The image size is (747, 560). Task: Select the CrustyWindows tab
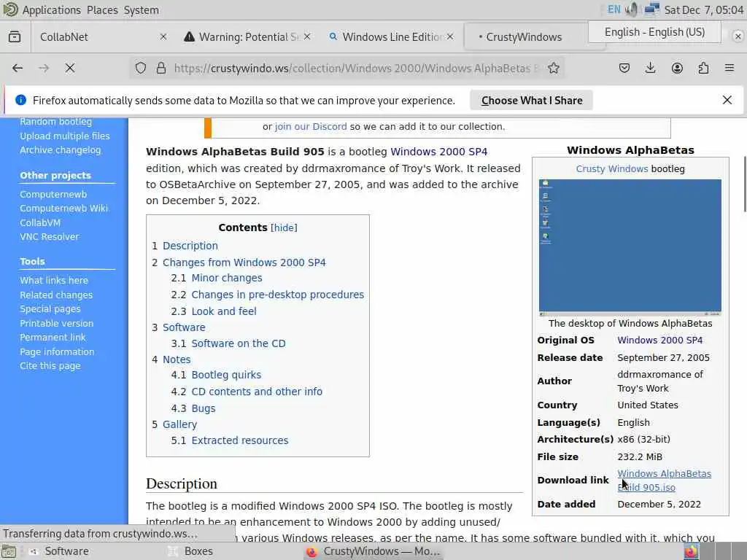(x=524, y=37)
